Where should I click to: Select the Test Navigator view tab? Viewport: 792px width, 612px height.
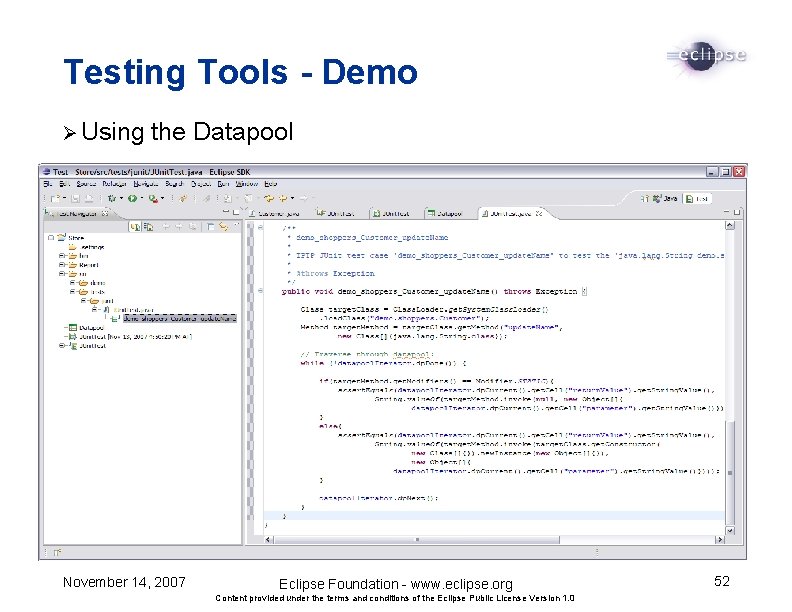pyautogui.click(x=76, y=213)
